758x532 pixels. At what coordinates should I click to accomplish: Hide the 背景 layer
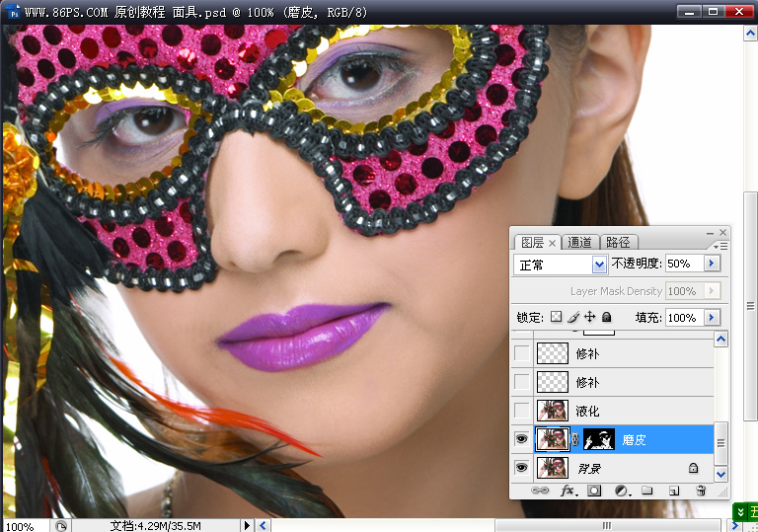point(522,468)
